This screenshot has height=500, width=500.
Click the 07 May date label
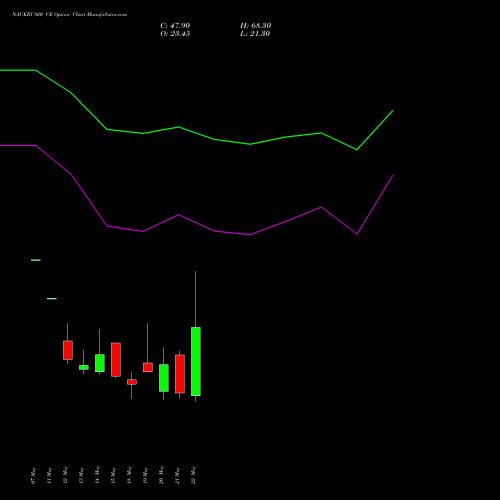33,476
